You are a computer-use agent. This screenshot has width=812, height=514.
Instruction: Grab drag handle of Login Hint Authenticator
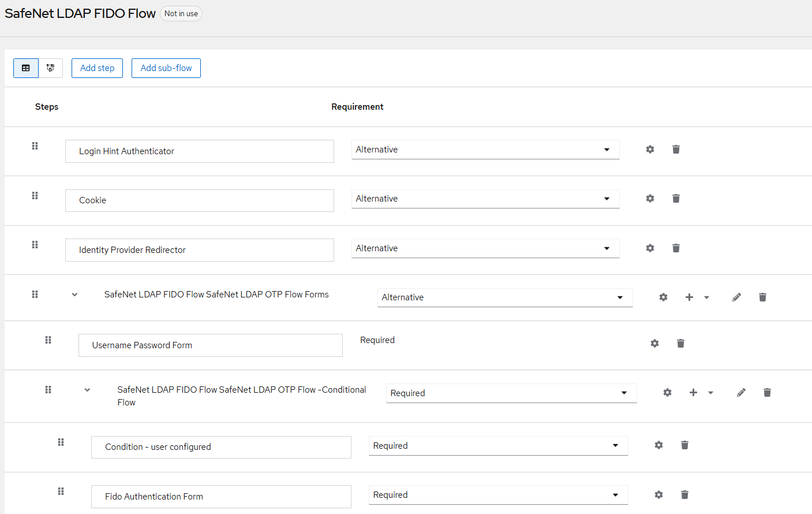click(35, 146)
